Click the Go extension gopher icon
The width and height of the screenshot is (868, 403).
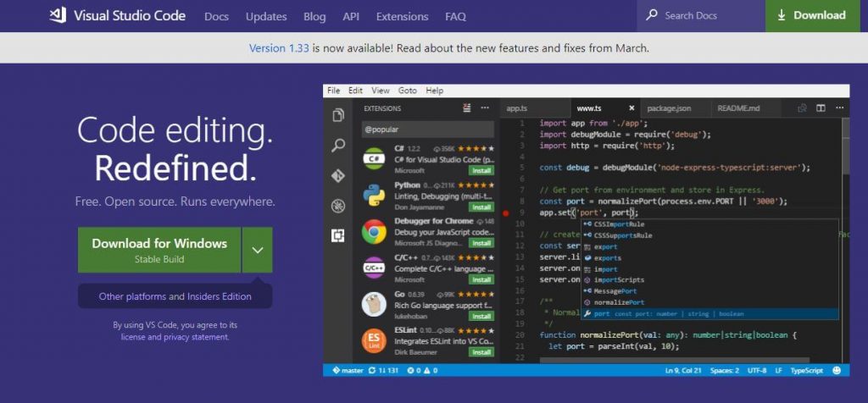point(374,304)
